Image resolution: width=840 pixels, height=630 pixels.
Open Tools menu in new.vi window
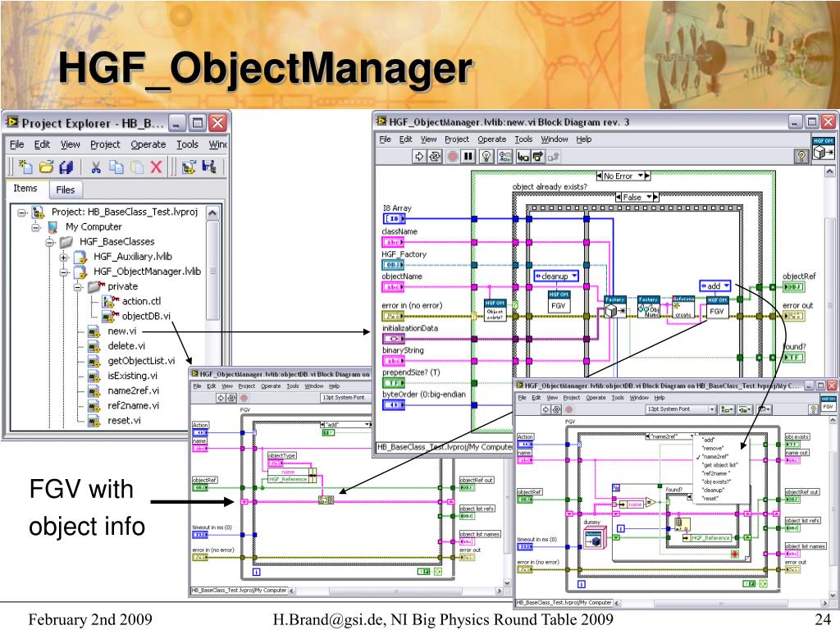[523, 139]
